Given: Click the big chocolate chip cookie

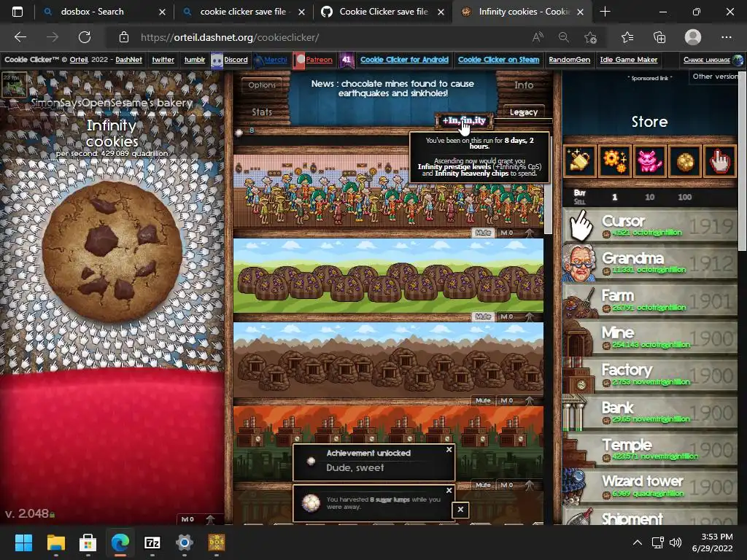Looking at the screenshot, I should point(112,252).
